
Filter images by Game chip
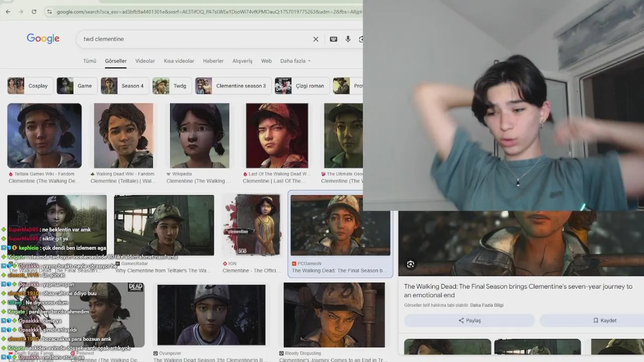[76, 86]
